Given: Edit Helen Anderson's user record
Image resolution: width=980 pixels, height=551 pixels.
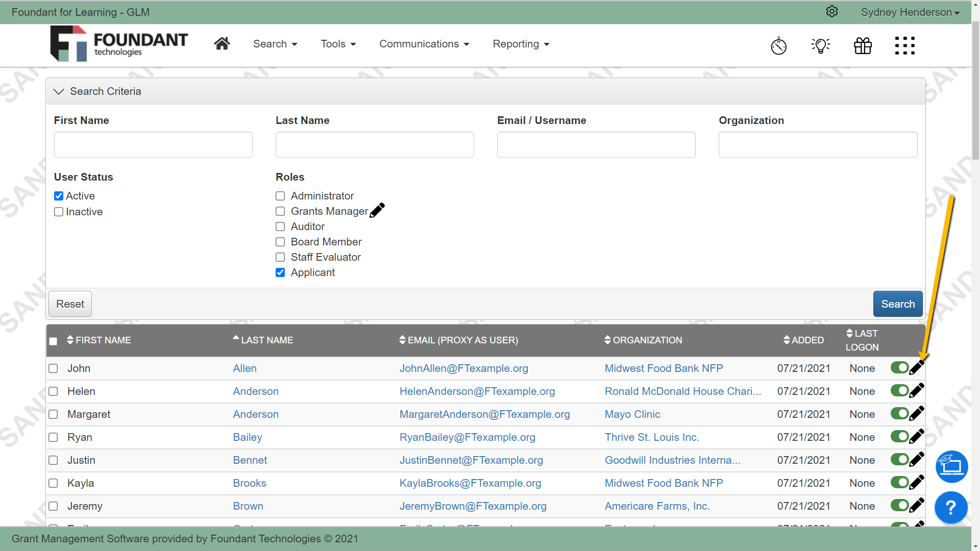Looking at the screenshot, I should 917,390.
